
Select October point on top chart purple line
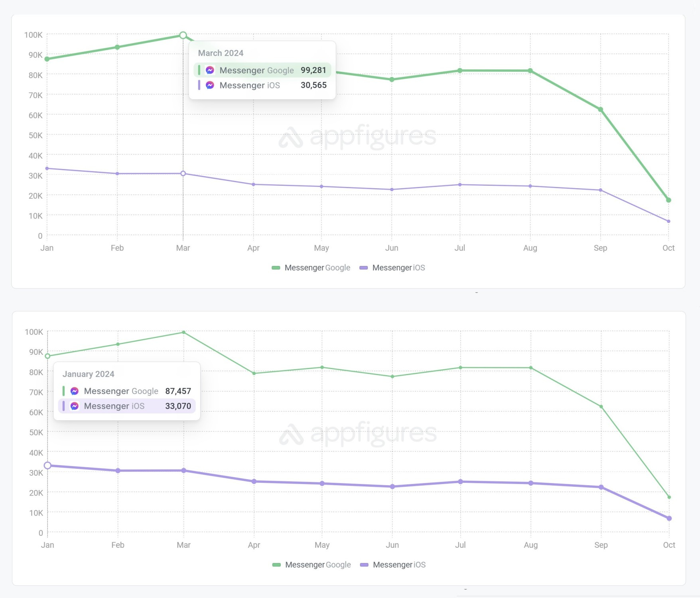(668, 221)
